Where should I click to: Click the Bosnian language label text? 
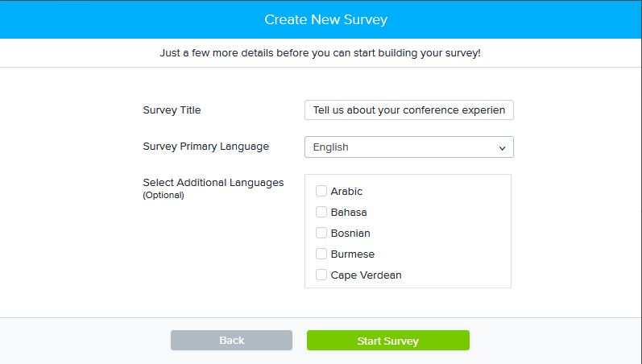point(350,234)
